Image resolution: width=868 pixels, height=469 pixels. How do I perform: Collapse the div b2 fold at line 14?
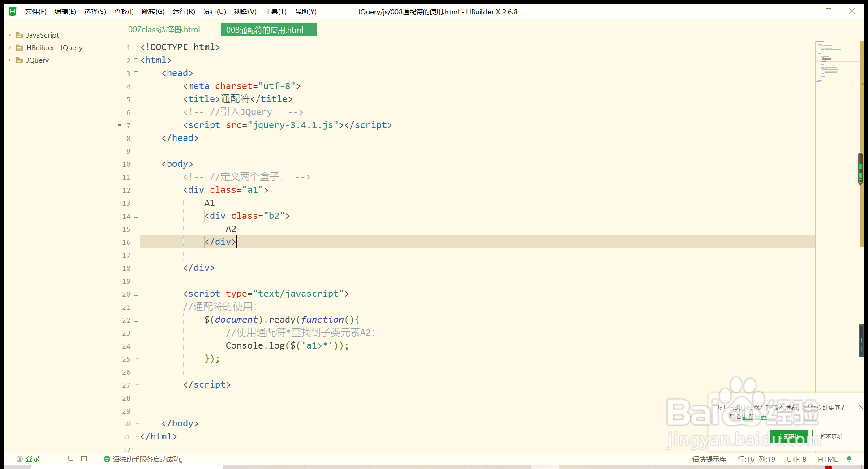click(136, 216)
